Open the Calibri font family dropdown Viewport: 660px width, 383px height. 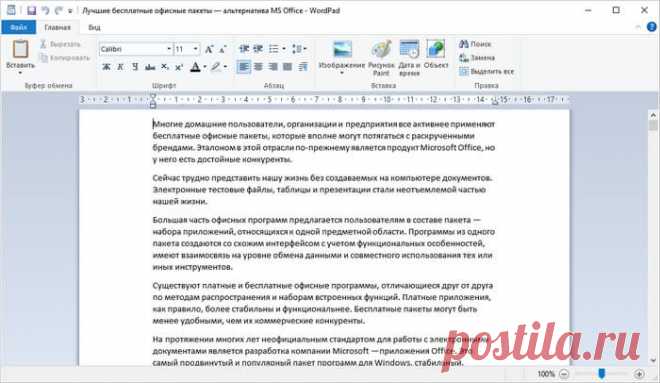pyautogui.click(x=169, y=49)
